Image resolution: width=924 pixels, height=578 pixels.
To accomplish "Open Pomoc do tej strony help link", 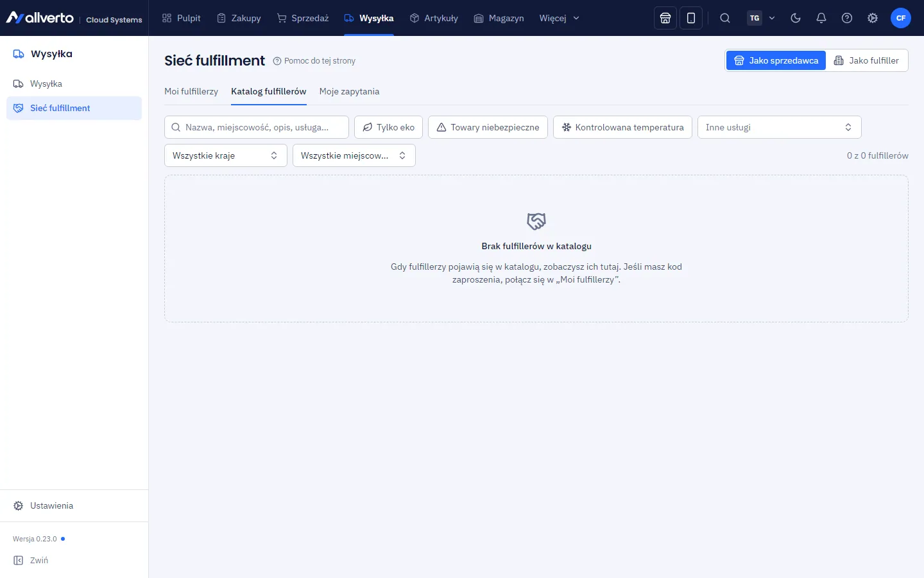I will click(314, 61).
